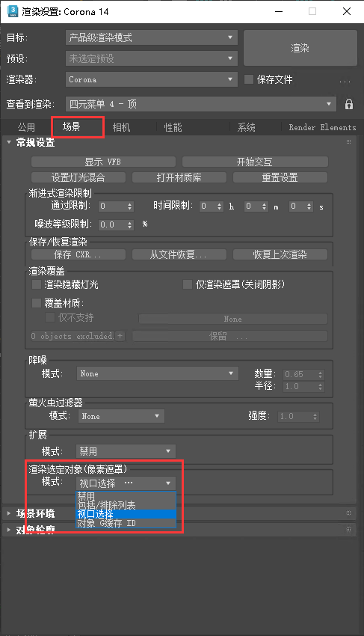Click the lock icon beside 查看到渲染

(x=348, y=104)
